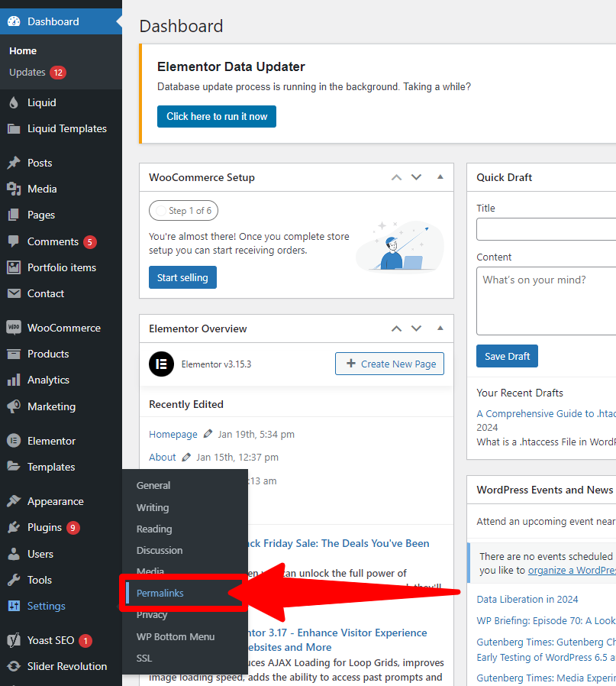Open General settings submenu item
The height and width of the screenshot is (686, 616).
point(153,485)
